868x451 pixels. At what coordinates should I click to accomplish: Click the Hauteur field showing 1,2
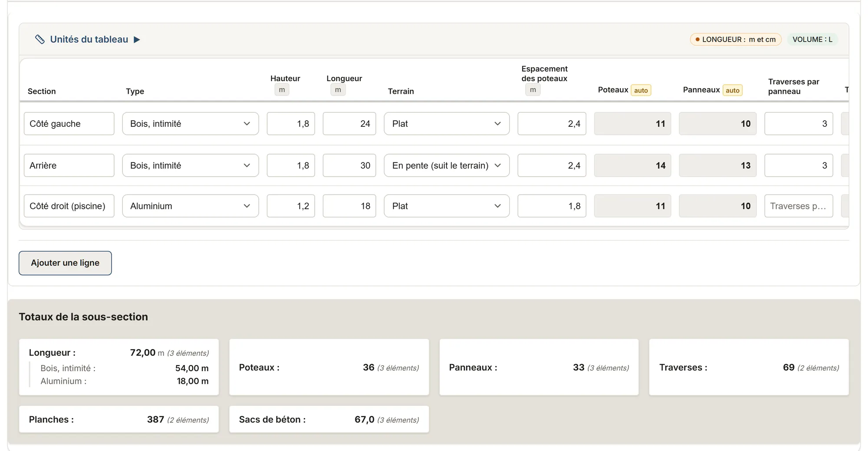291,206
